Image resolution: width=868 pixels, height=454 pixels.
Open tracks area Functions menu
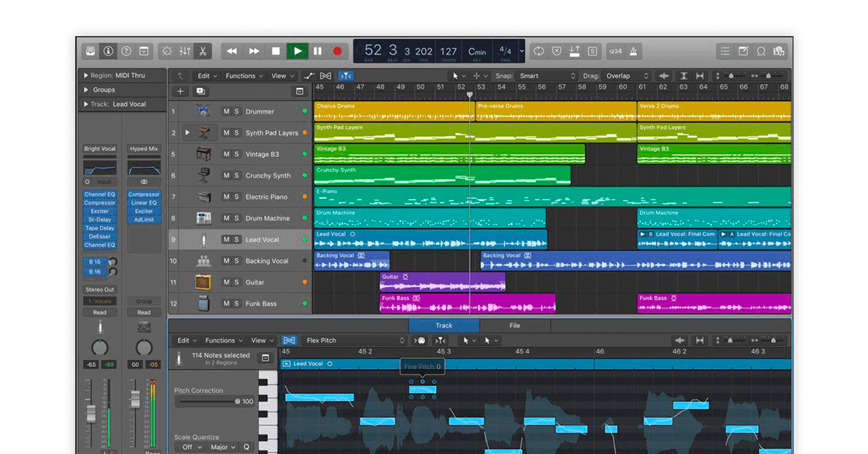coord(244,76)
